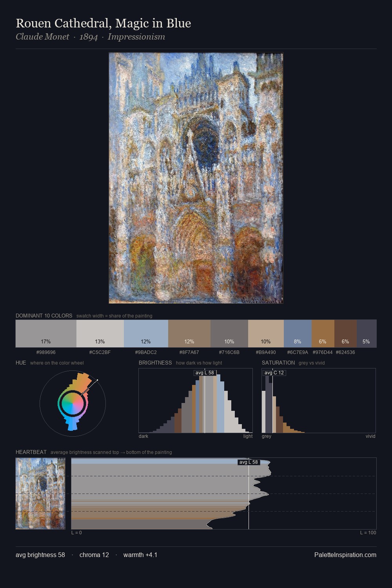392x588 pixels.
Task: Click the #624536 dark brown swatch
Action: pyautogui.click(x=345, y=334)
